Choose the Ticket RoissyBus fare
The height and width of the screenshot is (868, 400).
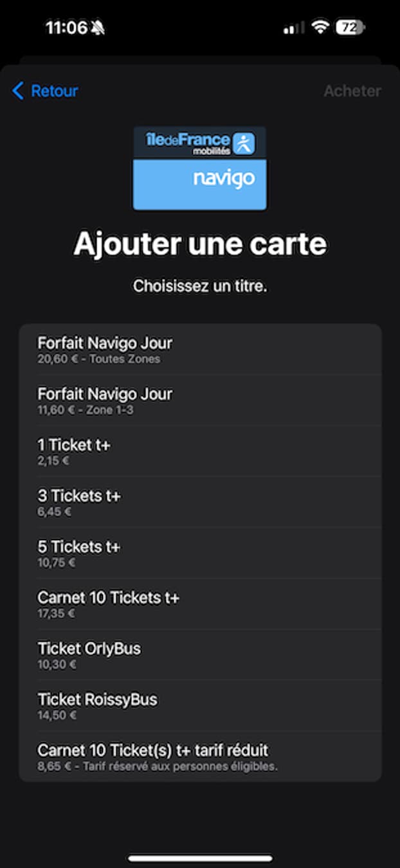pyautogui.click(x=199, y=705)
